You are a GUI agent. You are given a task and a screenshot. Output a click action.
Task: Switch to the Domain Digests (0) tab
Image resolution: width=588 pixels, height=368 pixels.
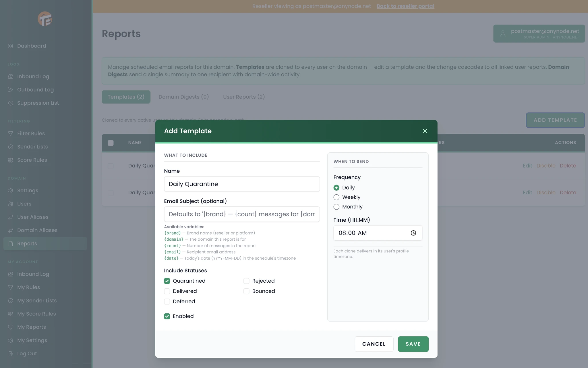click(184, 97)
